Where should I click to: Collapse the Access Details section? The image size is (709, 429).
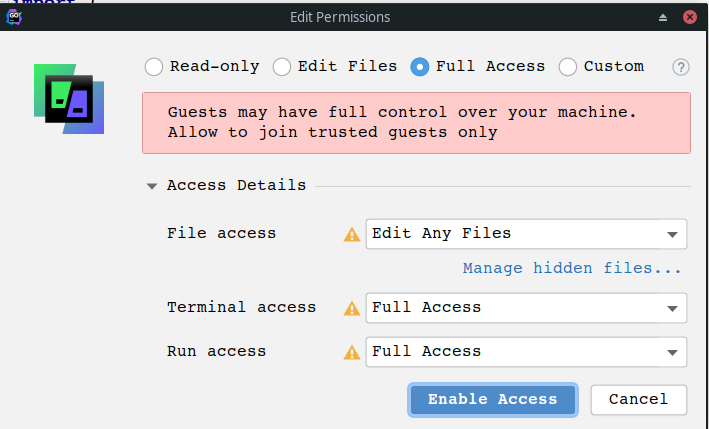point(152,186)
